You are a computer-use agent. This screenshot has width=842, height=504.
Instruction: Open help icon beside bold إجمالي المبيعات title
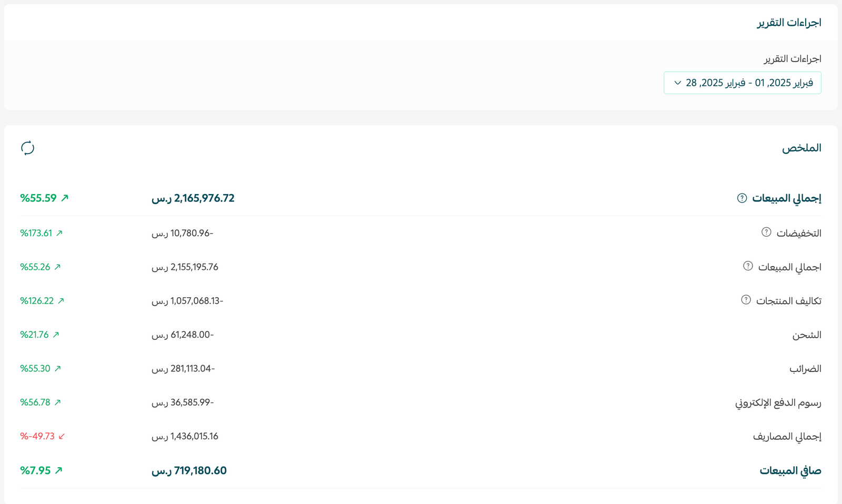(x=742, y=198)
